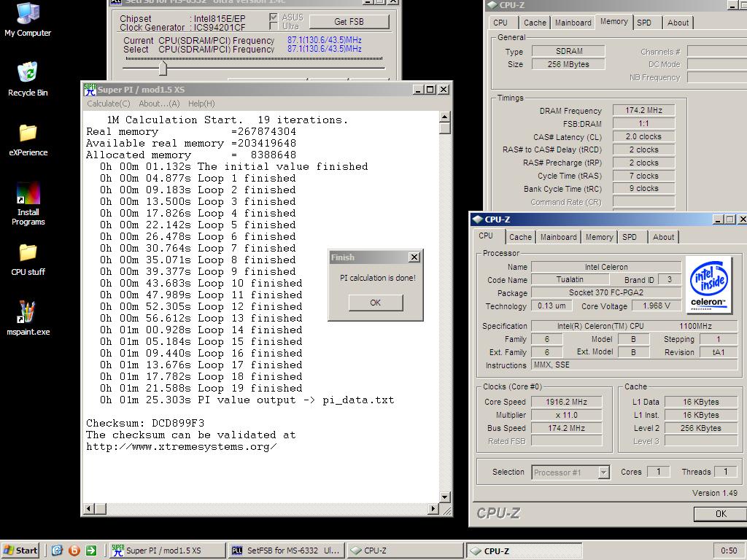Select Memory tab in back CPU-Z window

coord(614,21)
